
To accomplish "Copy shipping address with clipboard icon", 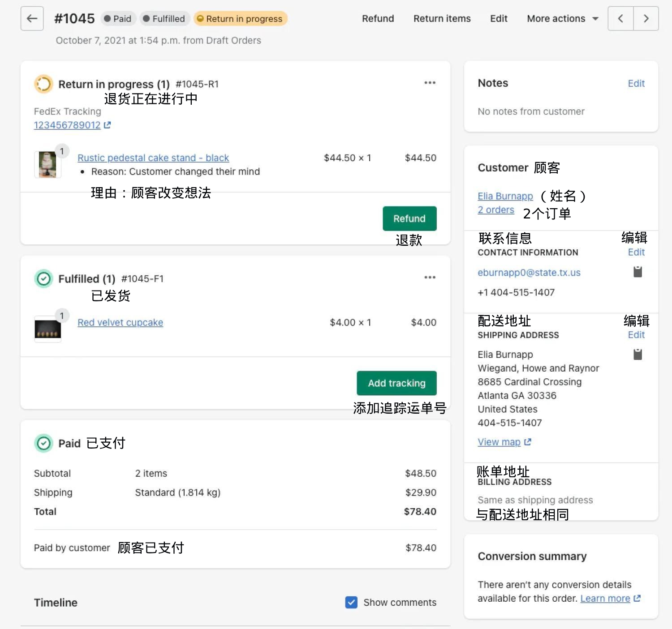I will (638, 355).
